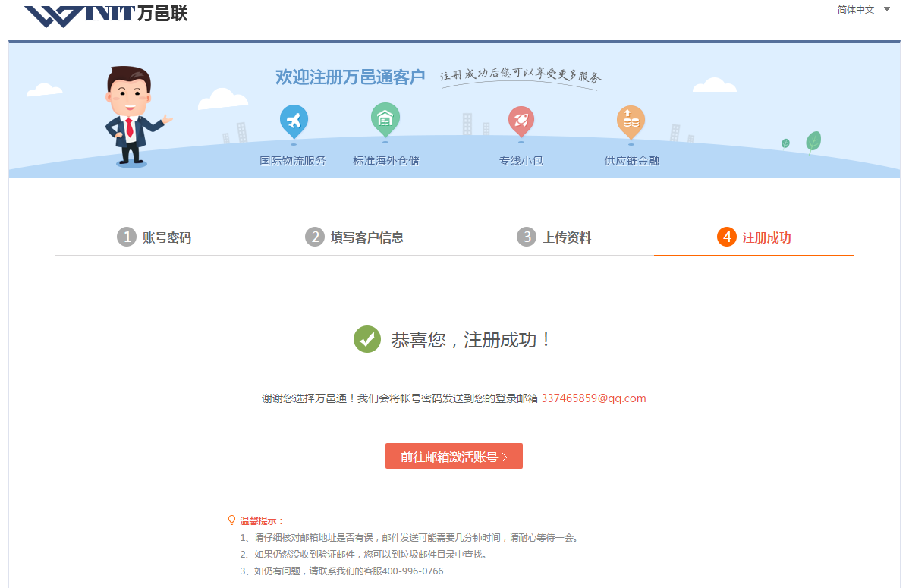Viewport: 909px width, 588px height.
Task: Select the 供应链金融 label
Action: [632, 161]
